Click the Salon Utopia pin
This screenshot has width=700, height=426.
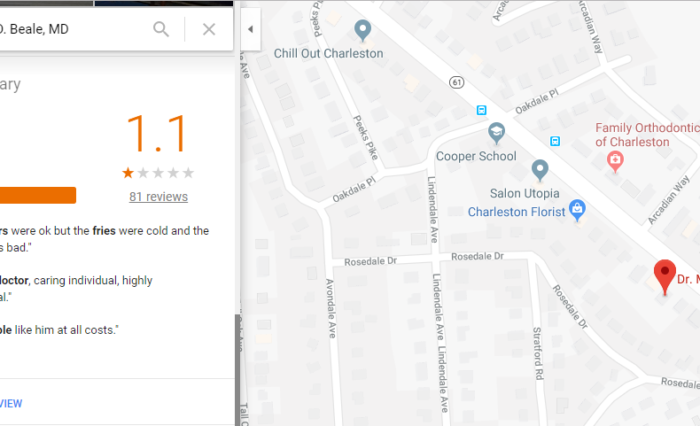(540, 170)
